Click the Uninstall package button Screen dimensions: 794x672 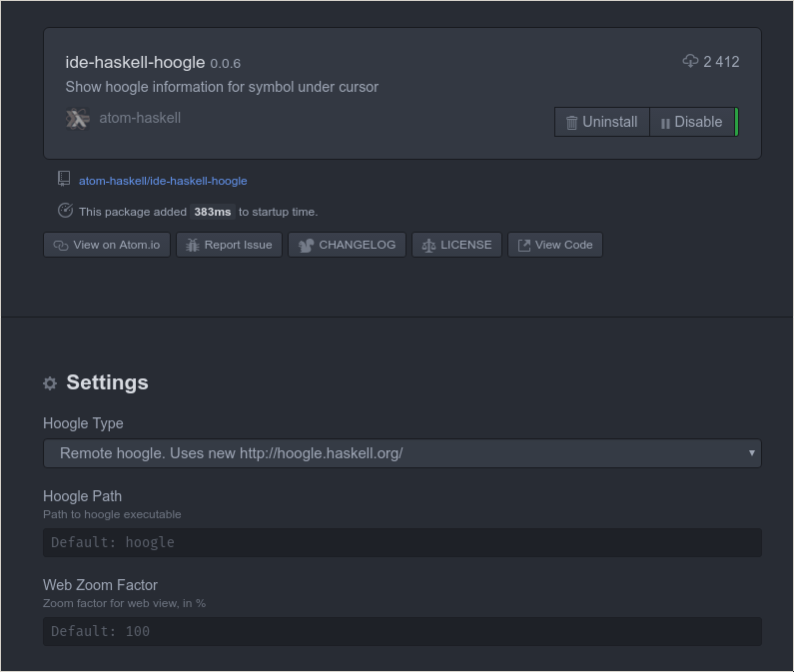coord(601,122)
